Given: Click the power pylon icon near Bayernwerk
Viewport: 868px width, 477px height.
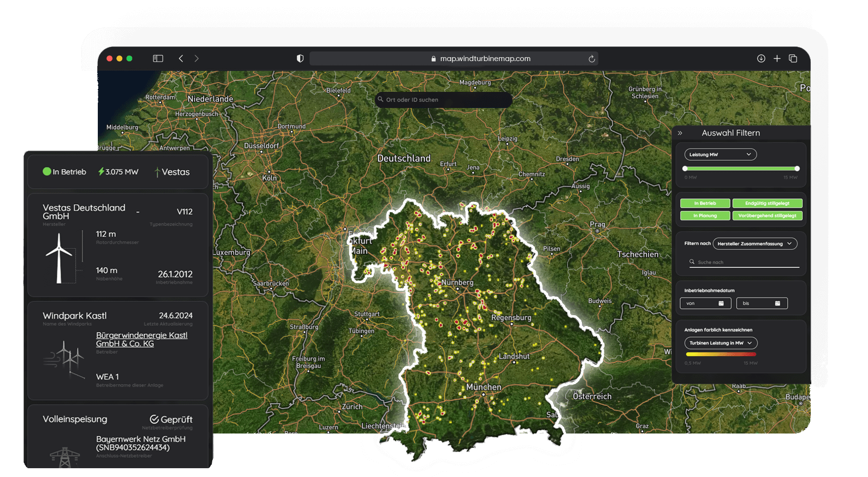Looking at the screenshot, I should click(x=65, y=458).
